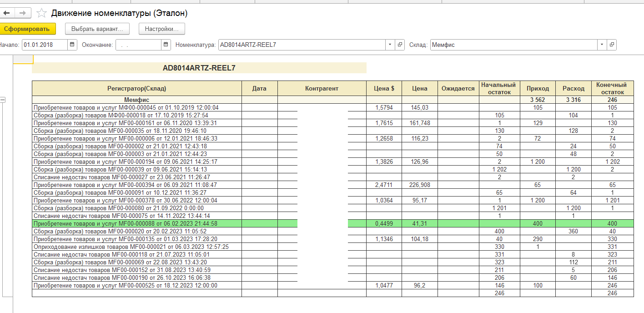Focus the Склад field containing Мемфис
This screenshot has width=644, height=313.
pyautogui.click(x=513, y=45)
